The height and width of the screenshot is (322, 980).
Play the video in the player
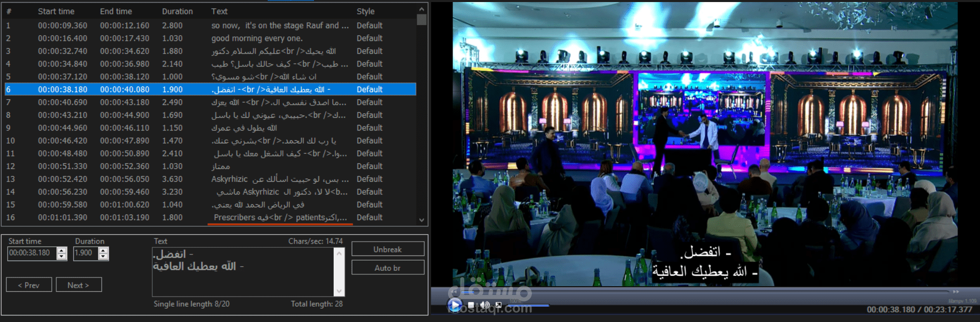point(454,305)
